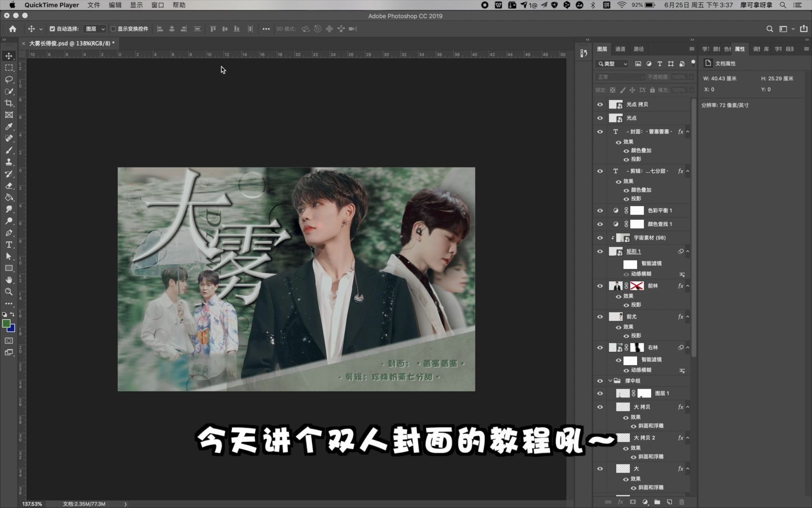Collapse effects of 大 拷贝 layer
The width and height of the screenshot is (812, 508).
pyautogui.click(x=688, y=407)
